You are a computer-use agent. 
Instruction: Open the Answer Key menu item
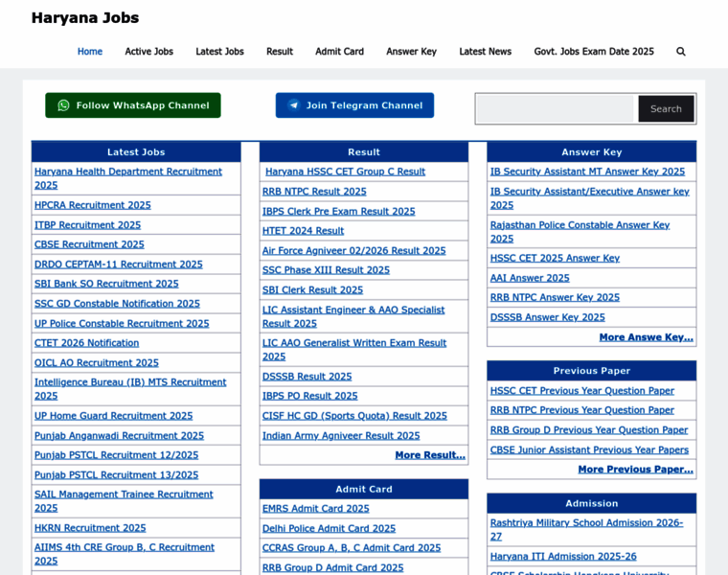[x=411, y=52]
